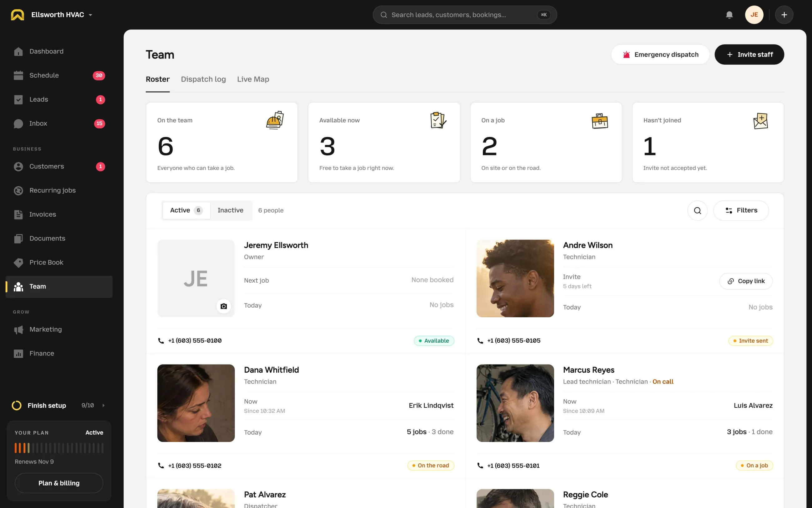Copy Andre Wilson's invite link

(745, 281)
